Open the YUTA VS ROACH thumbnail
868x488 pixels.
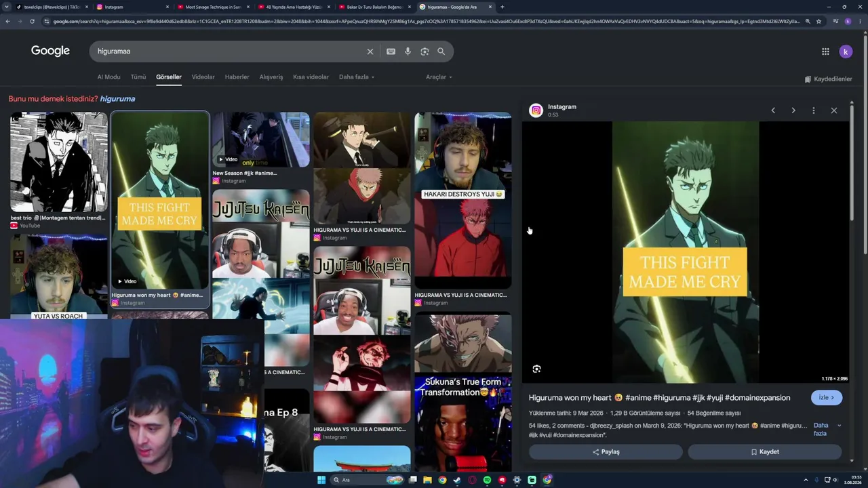click(x=58, y=277)
